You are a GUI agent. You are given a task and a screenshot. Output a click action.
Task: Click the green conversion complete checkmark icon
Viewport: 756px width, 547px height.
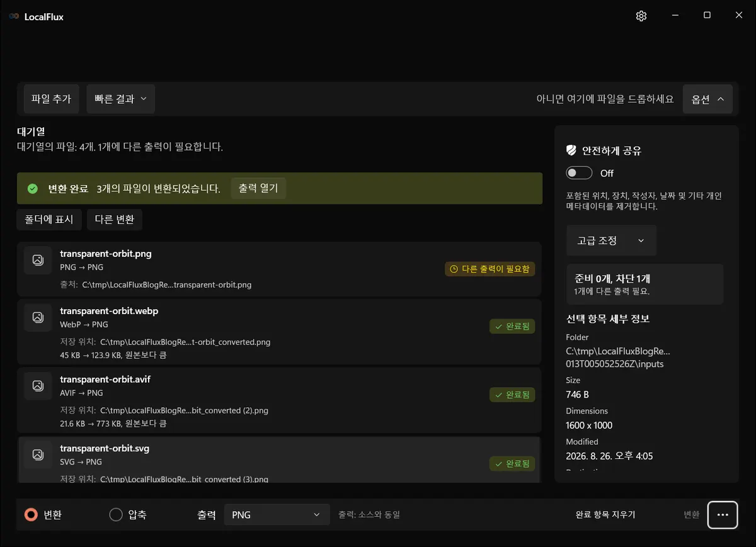[33, 189]
